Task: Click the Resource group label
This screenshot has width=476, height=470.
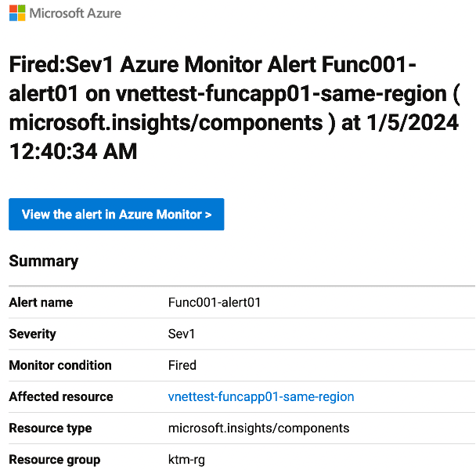Action: tap(55, 460)
